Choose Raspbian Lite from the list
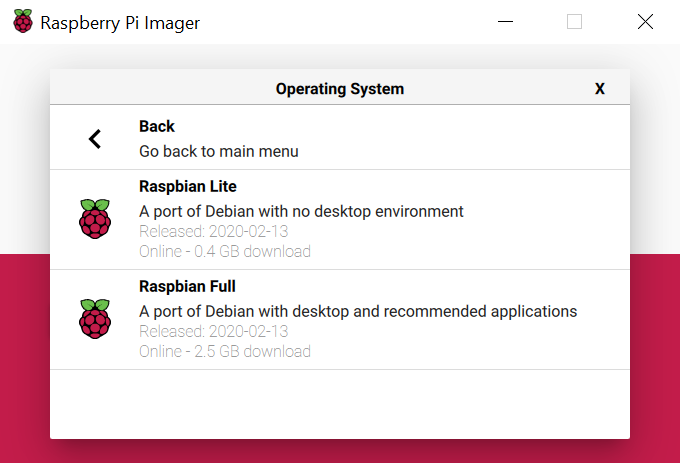The image size is (680, 463). tap(340, 220)
